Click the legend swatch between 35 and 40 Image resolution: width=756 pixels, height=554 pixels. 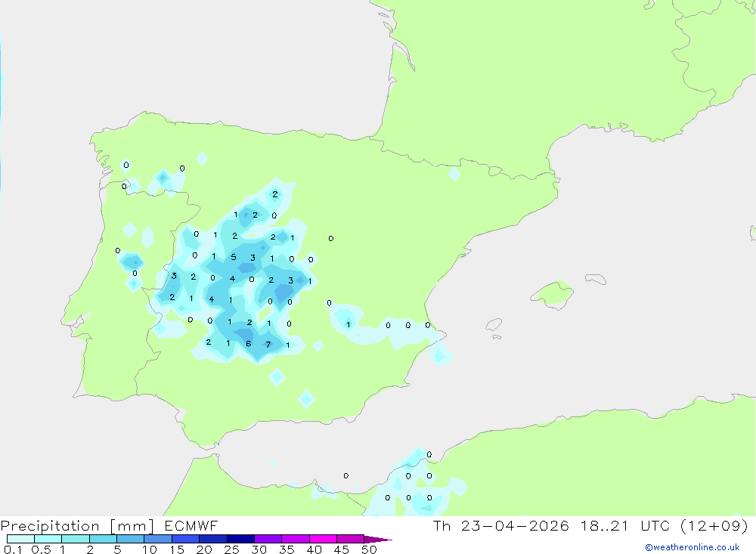point(296,539)
